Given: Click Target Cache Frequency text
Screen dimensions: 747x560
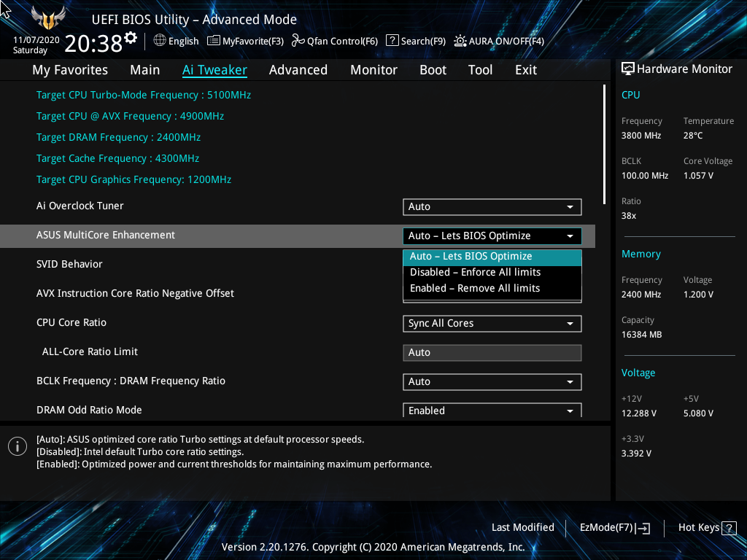Looking at the screenshot, I should pyautogui.click(x=117, y=158).
